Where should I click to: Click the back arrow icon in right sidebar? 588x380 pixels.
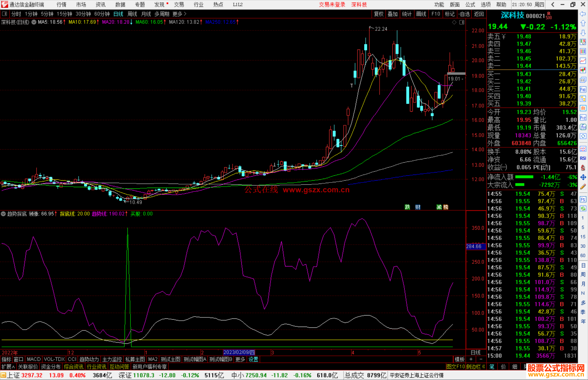[x=583, y=14]
